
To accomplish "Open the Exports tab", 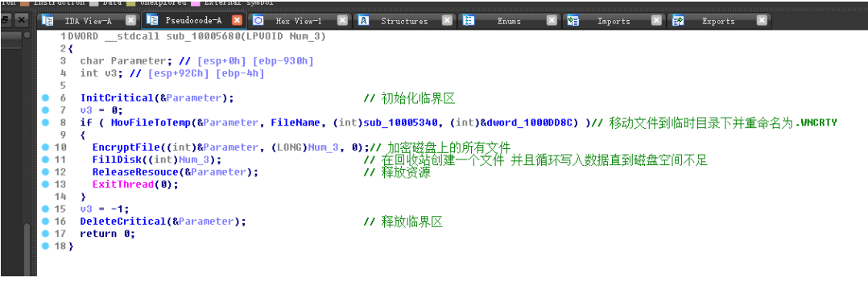I will 718,21.
